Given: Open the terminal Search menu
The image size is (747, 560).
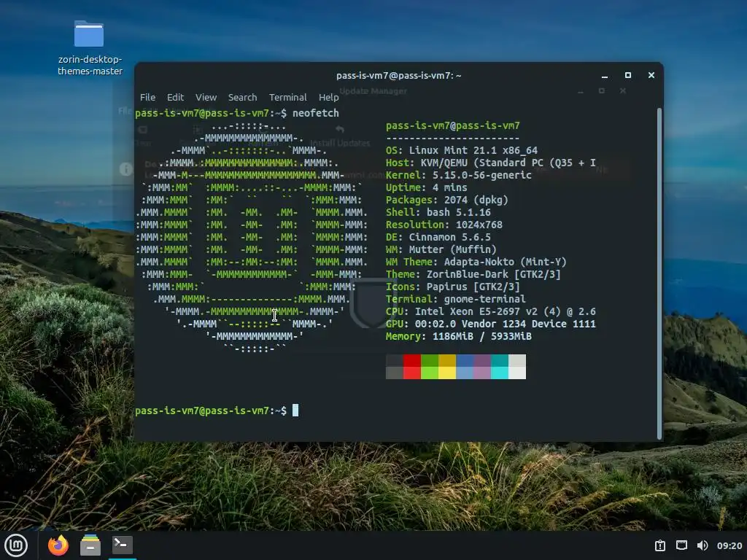Looking at the screenshot, I should coord(242,97).
